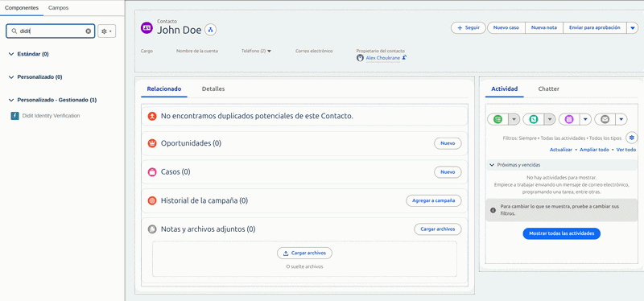Click the purple Contact record icon

147,28
